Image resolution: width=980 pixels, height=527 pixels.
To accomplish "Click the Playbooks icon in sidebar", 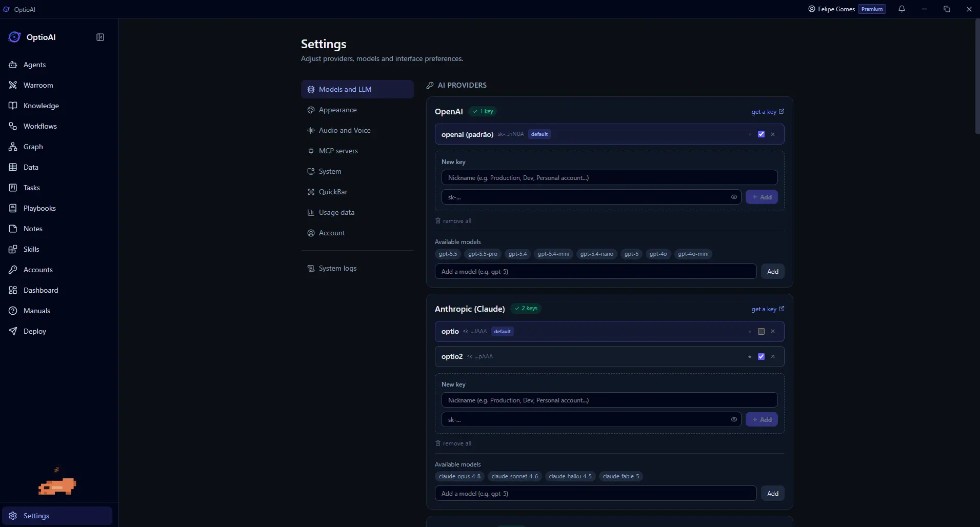I will click(13, 208).
